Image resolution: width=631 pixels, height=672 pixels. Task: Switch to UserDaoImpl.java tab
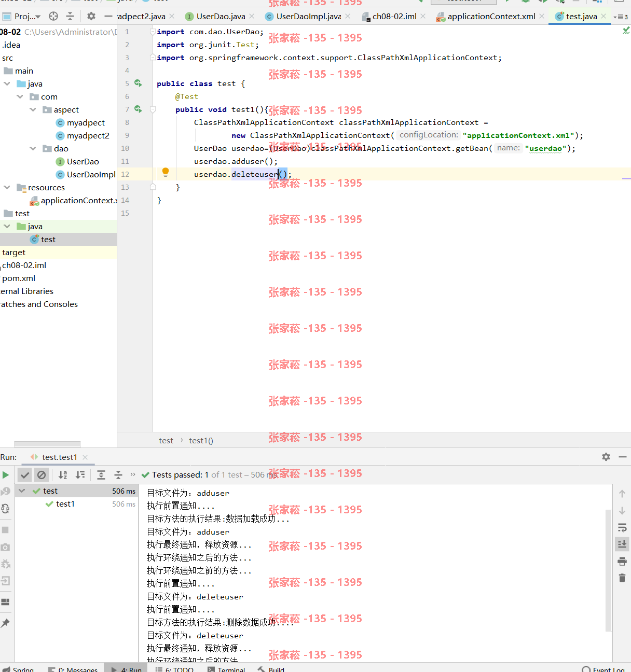pyautogui.click(x=309, y=17)
